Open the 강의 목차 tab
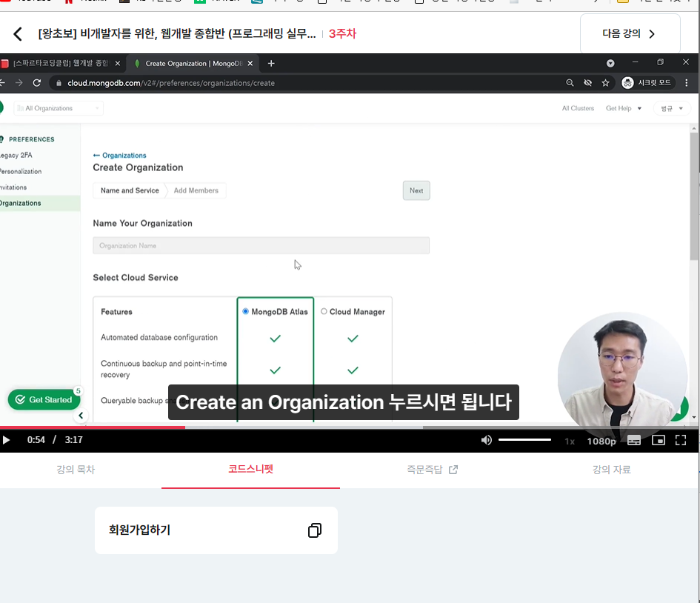Image resolution: width=700 pixels, height=603 pixels. coord(76,470)
